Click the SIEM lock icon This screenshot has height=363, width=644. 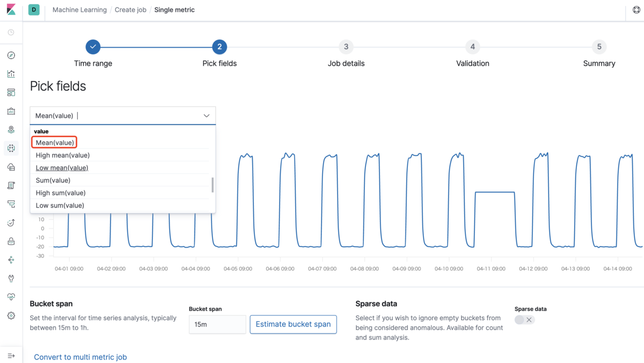(11, 241)
